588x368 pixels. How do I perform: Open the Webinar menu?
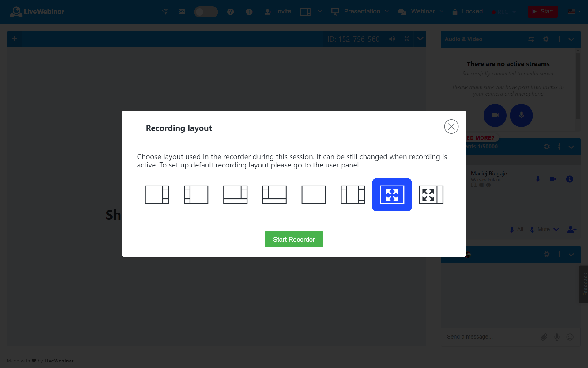pos(423,11)
